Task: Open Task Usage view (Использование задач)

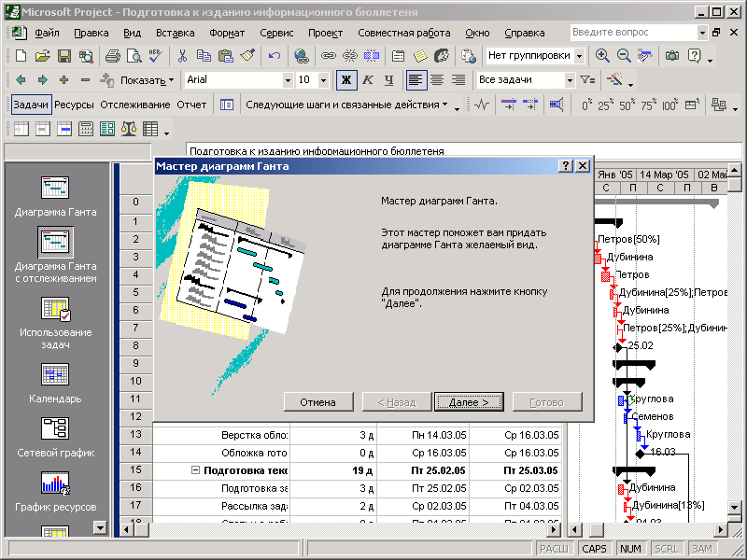Action: pyautogui.click(x=55, y=323)
